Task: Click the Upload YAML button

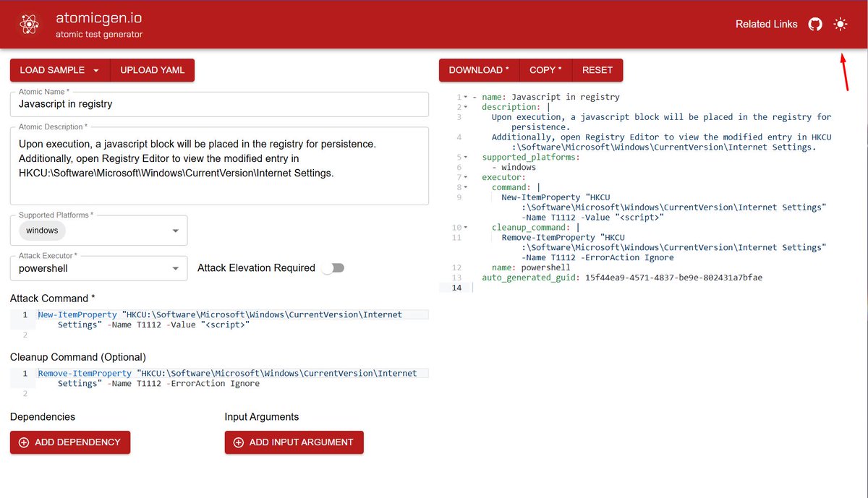Action: pos(153,70)
